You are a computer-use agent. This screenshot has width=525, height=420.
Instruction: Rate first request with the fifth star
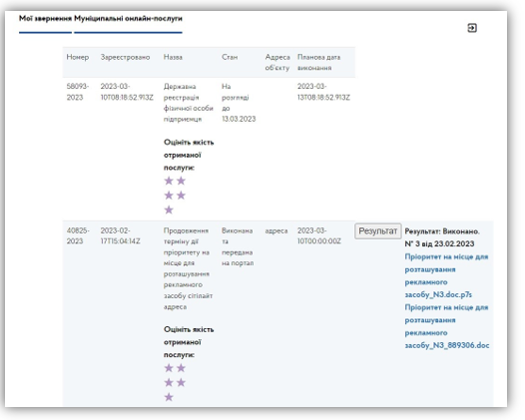[169, 210]
